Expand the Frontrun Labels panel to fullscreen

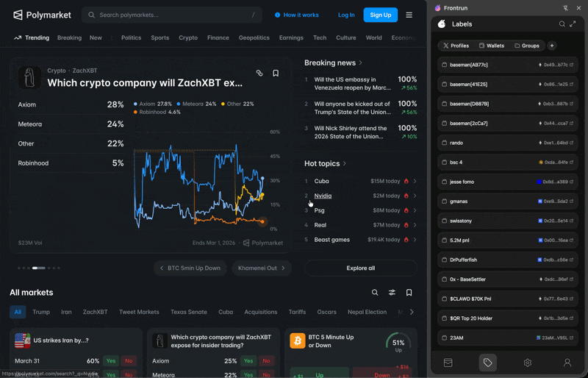point(573,24)
